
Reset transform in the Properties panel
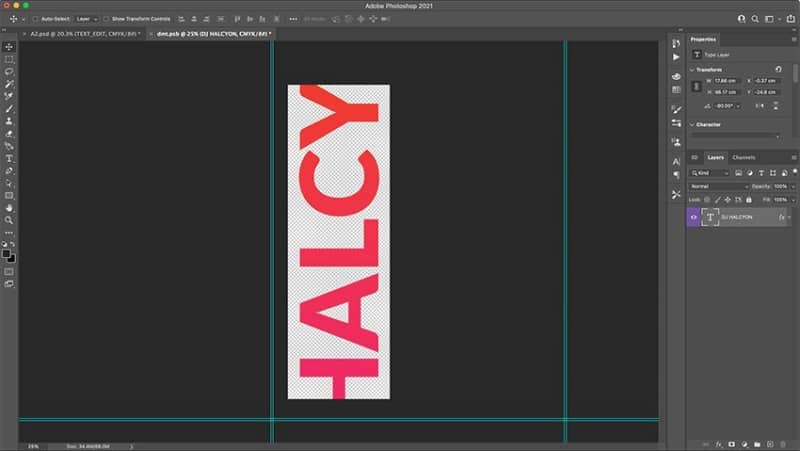(778, 69)
